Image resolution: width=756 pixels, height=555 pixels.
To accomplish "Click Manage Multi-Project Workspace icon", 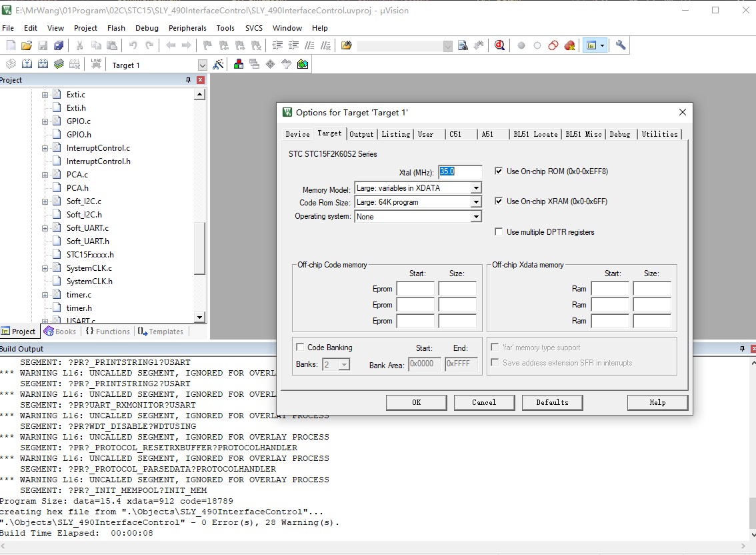I will pos(254,64).
